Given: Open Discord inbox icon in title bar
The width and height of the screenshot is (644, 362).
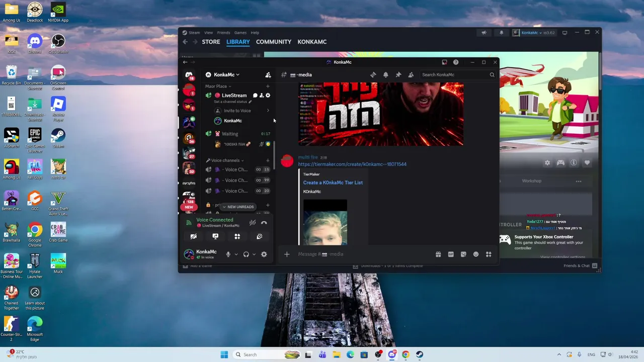Looking at the screenshot, I should point(444,62).
